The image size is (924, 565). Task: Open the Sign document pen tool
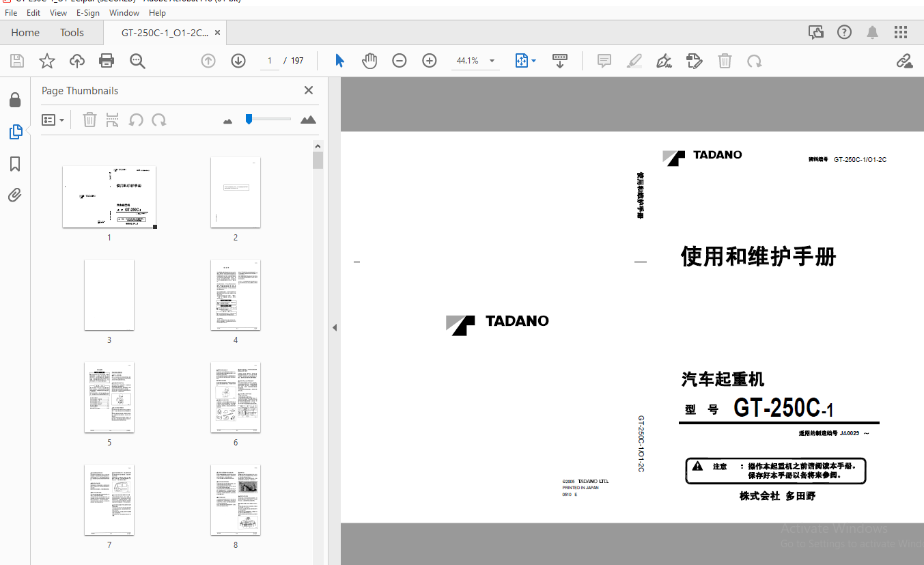click(664, 61)
